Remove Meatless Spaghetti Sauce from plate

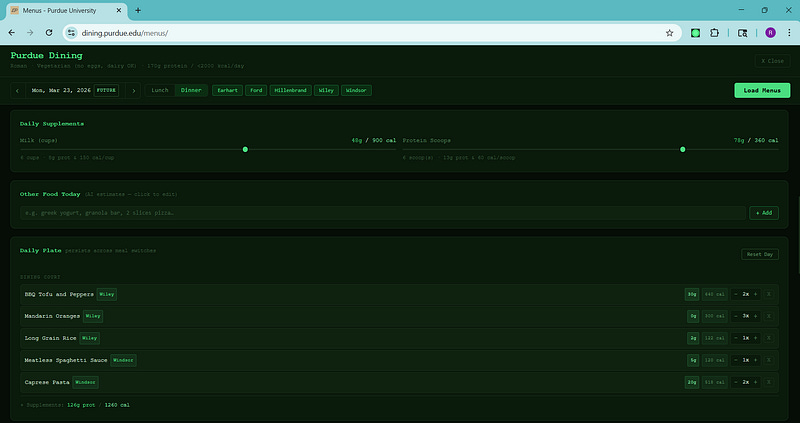point(769,360)
